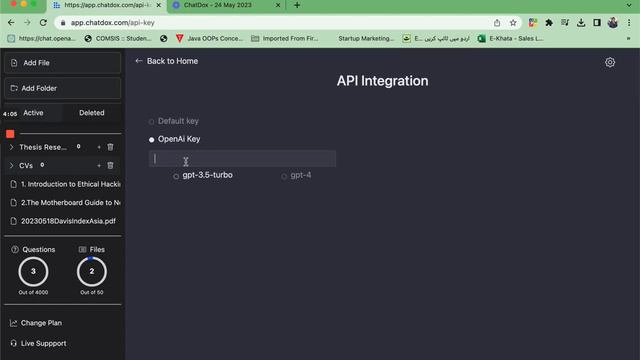
Task: Click the Add Folder folder icon
Action: pos(14,88)
